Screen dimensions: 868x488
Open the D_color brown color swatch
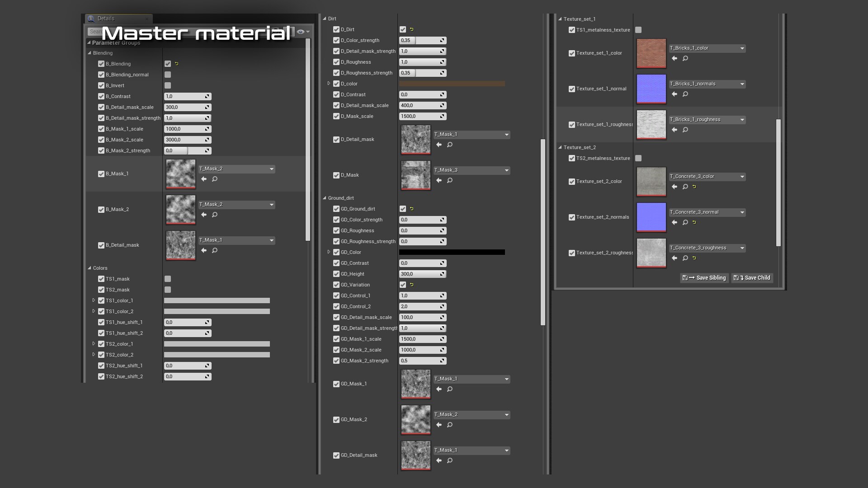(x=452, y=84)
